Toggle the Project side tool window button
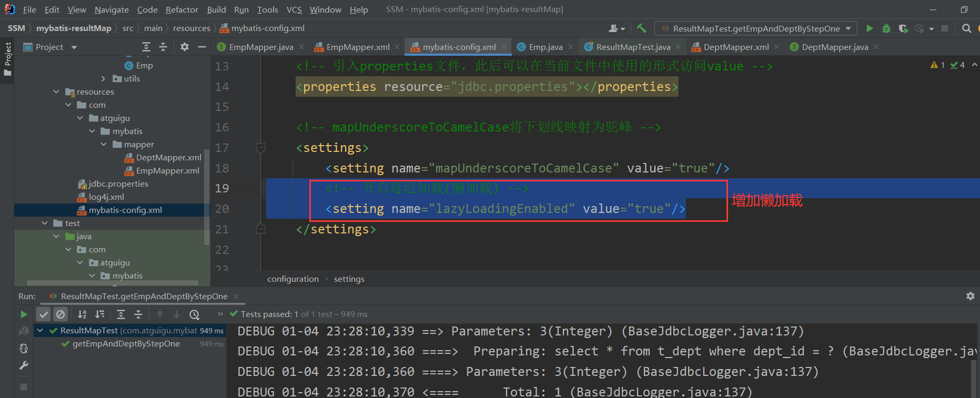The image size is (980, 398). pos(7,59)
